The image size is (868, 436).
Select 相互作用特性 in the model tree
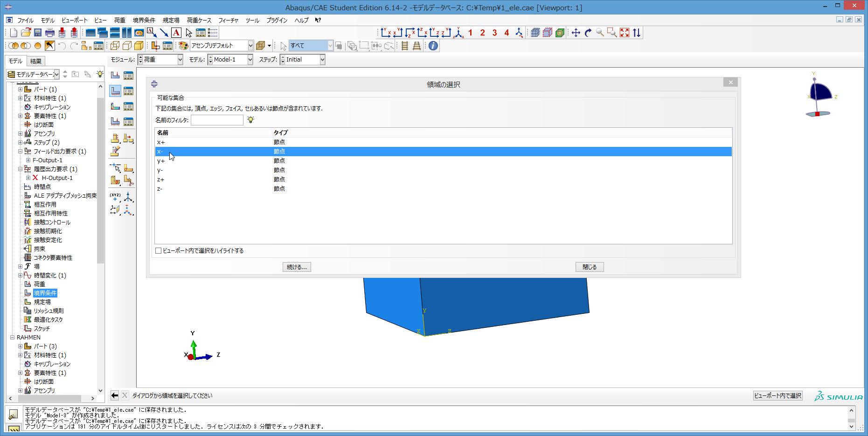pyautogui.click(x=51, y=213)
